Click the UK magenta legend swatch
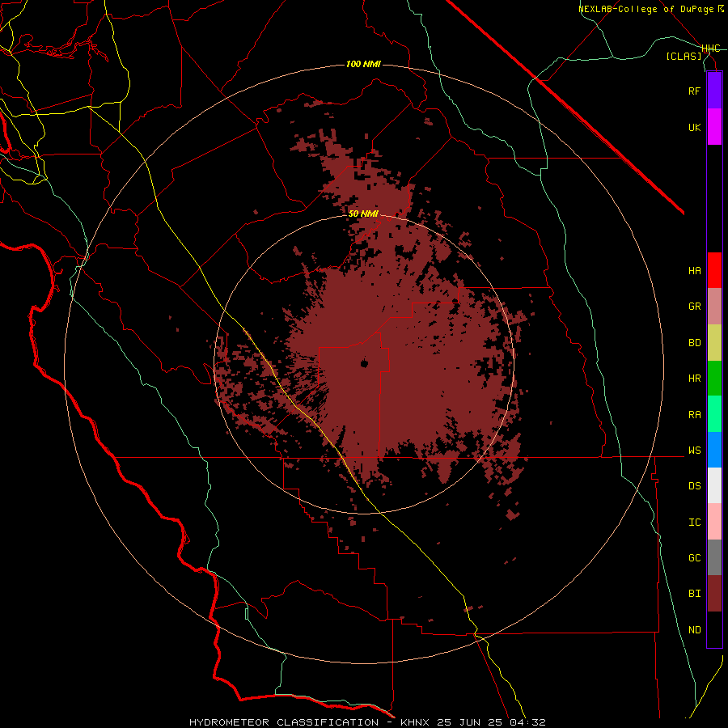The image size is (728, 728). pyautogui.click(x=714, y=127)
